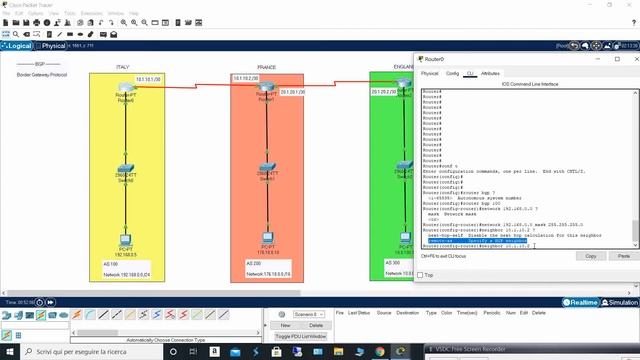Click the Task View taskbar icon
Viewport: 640px width, 360px height.
193,351
